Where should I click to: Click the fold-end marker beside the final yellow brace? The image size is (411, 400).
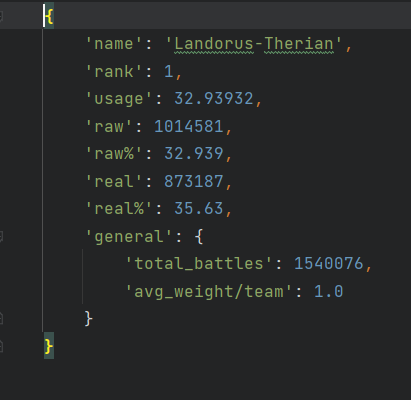[1, 347]
